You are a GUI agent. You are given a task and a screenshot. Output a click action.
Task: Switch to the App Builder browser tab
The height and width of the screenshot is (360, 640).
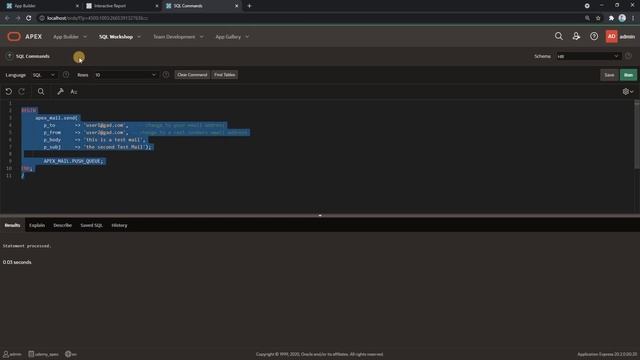41,6
